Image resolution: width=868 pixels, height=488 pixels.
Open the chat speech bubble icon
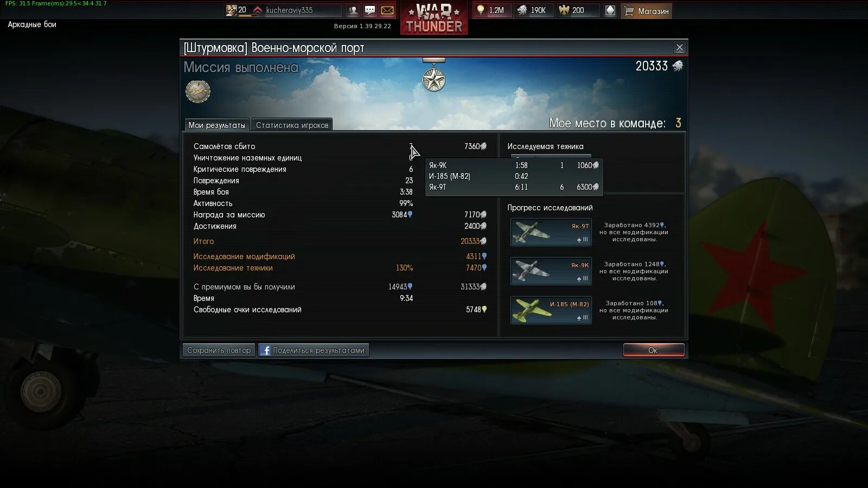click(370, 10)
